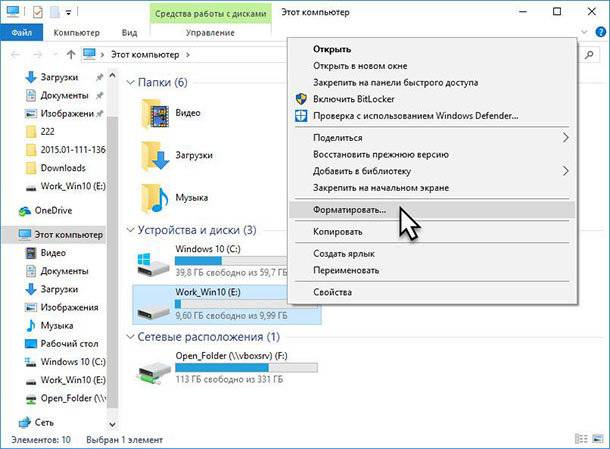Collapse the Папки (6) group
The image size is (610, 449).
(130, 82)
